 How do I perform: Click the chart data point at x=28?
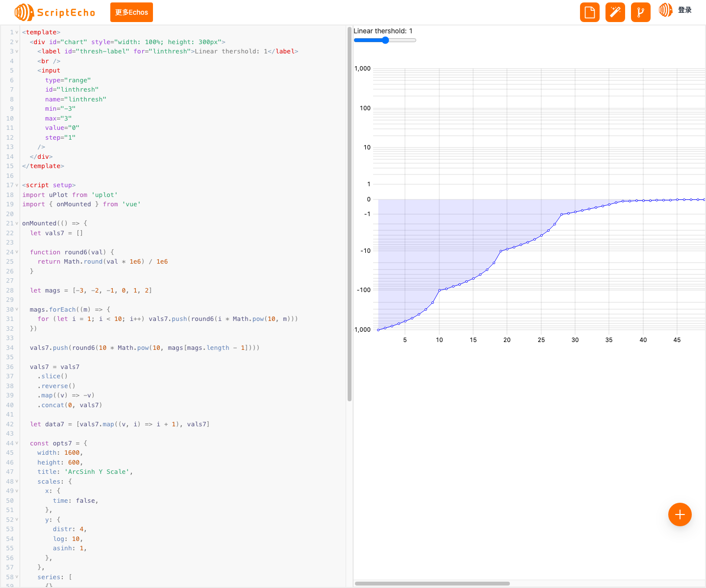[x=561, y=214]
